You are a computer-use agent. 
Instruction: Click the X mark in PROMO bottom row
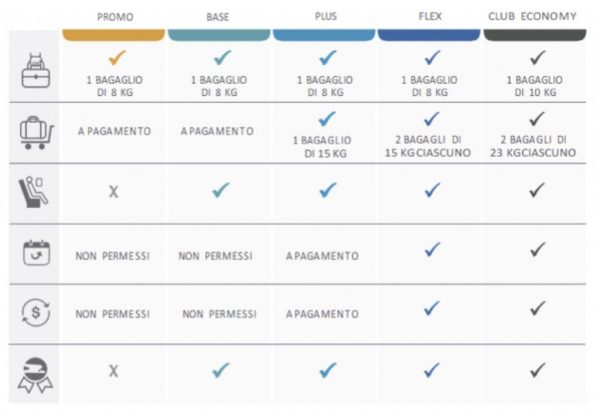click(x=113, y=371)
